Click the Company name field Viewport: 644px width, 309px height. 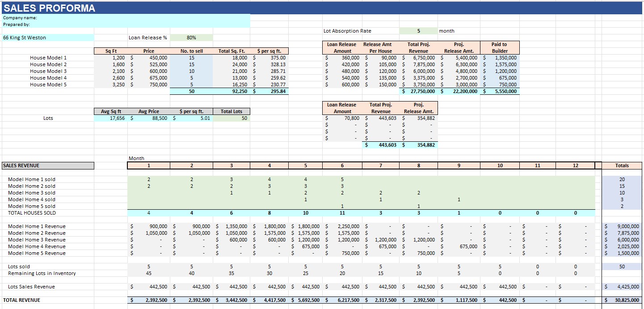(x=126, y=17)
